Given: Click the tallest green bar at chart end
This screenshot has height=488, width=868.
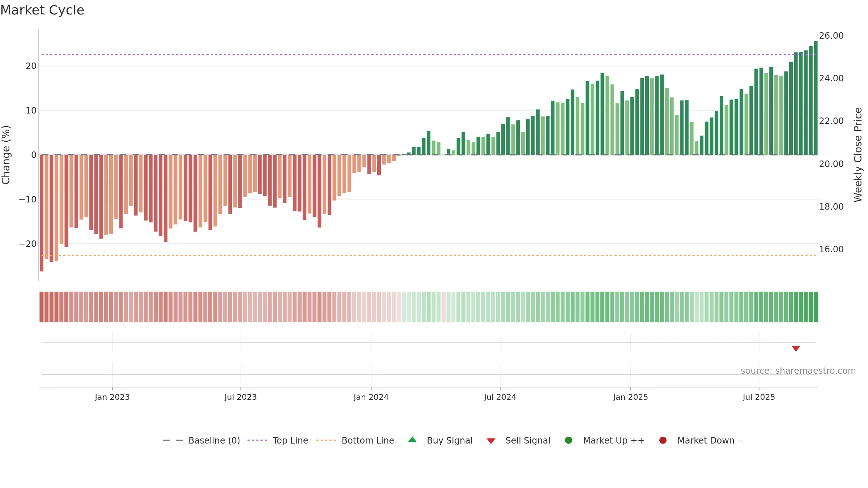Looking at the screenshot, I should 816,98.
